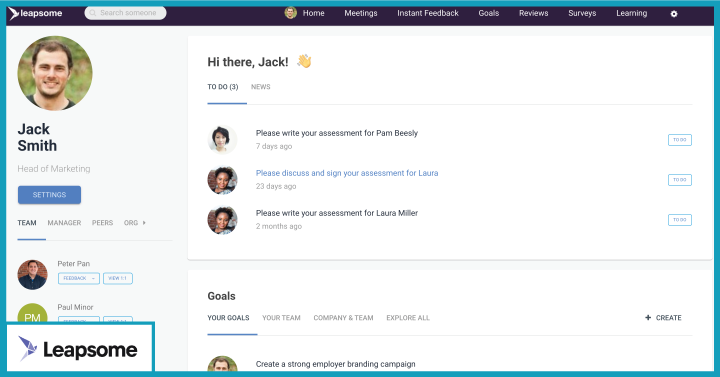Open 'Please discuss and sign your assessment for Laura'
The height and width of the screenshot is (377, 720).
pyautogui.click(x=347, y=173)
